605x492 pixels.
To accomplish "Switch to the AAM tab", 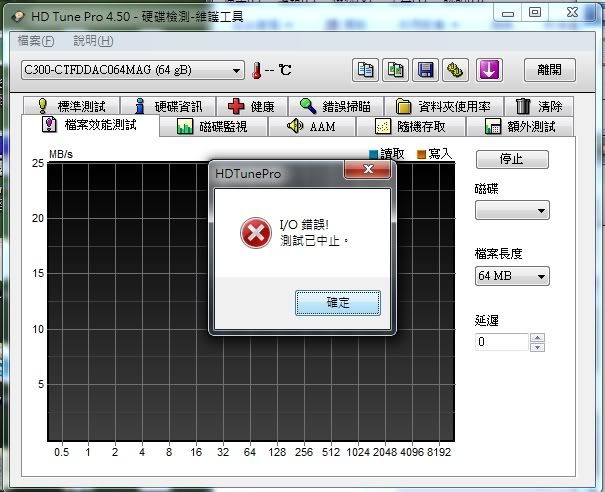I will tap(312, 127).
